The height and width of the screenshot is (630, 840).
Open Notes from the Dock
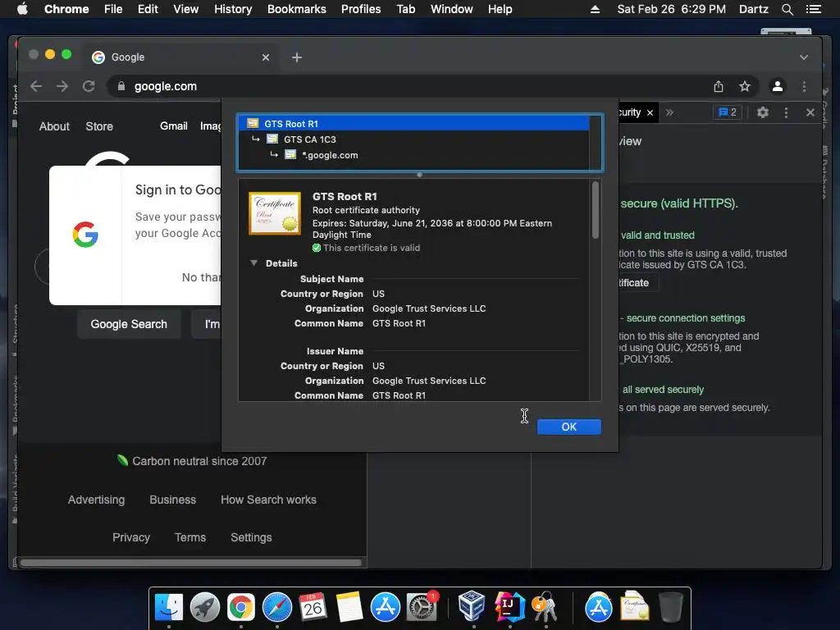(x=349, y=607)
